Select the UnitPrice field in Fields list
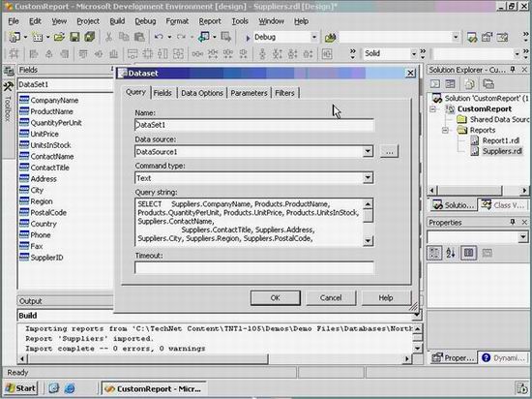This screenshot has height=399, width=532. [44, 134]
